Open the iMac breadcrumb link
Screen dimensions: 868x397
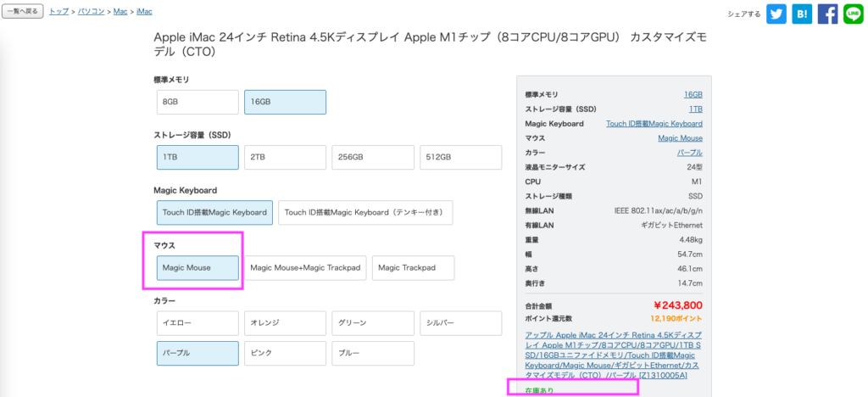[x=144, y=12]
